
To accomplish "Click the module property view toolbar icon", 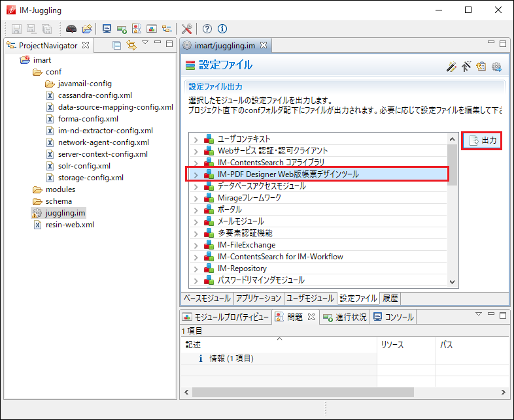I will (152, 29).
